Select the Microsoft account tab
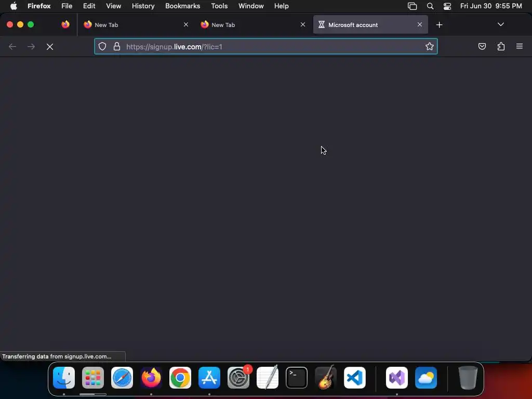Screen dimensions: 532x399 [370, 25]
